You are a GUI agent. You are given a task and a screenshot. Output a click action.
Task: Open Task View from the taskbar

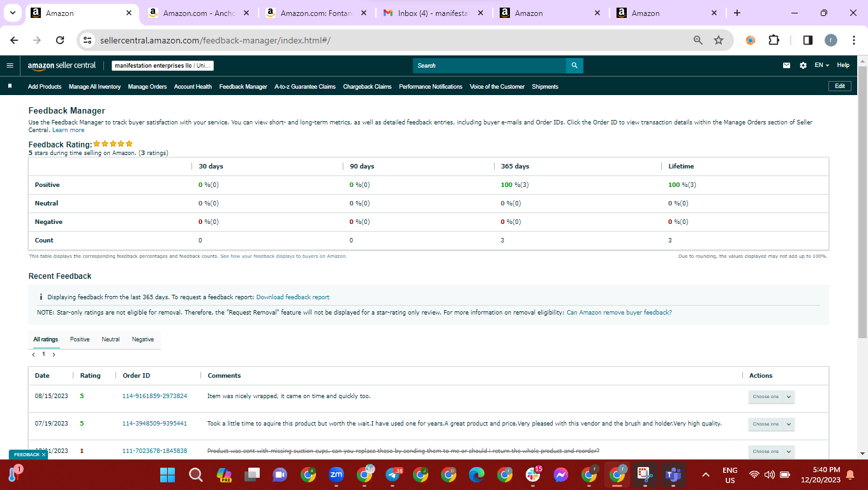[x=252, y=475]
